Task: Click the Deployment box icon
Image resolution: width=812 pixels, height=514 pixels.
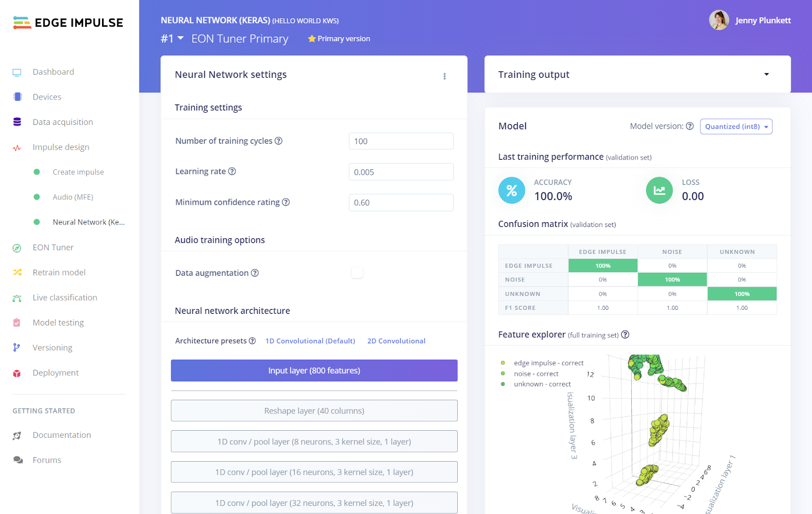Action: pyautogui.click(x=17, y=373)
